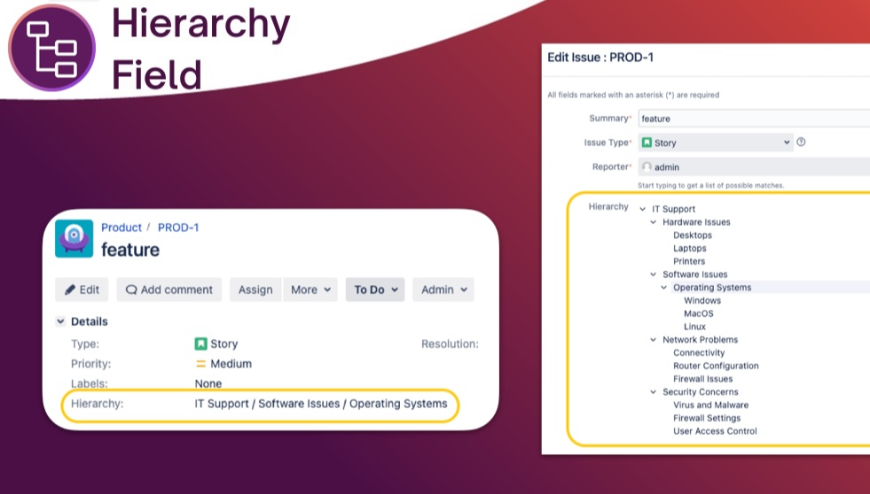Select Virus and Malware tree item
The width and height of the screenshot is (870, 494).
711,405
